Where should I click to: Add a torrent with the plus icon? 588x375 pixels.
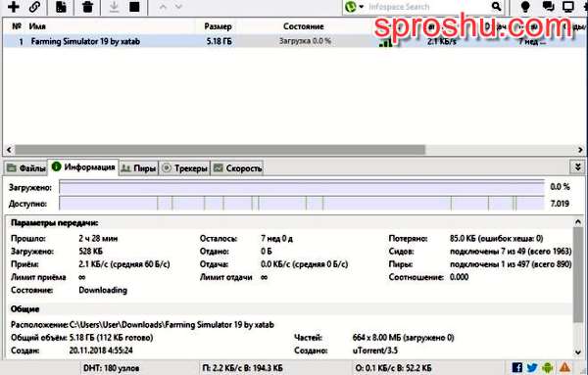pos(14,7)
